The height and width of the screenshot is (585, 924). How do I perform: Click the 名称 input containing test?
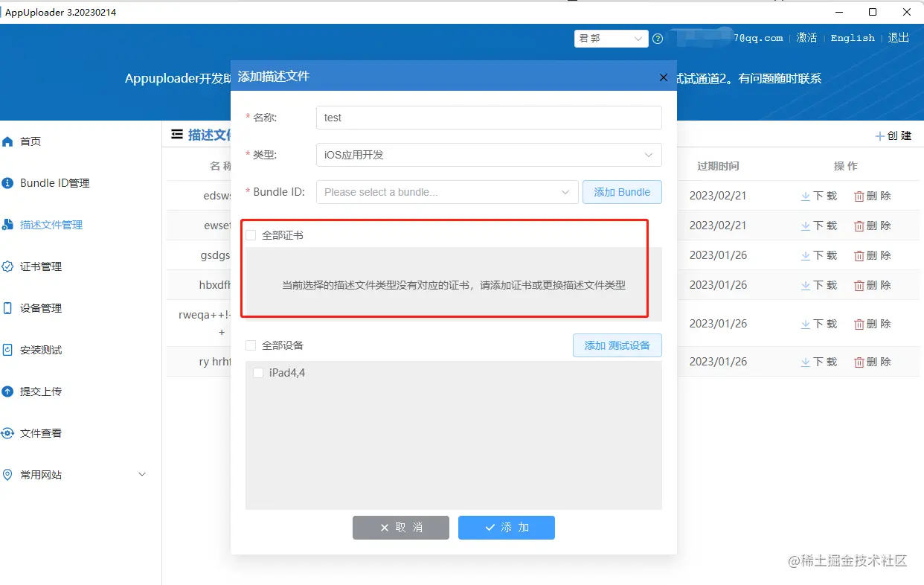[489, 118]
